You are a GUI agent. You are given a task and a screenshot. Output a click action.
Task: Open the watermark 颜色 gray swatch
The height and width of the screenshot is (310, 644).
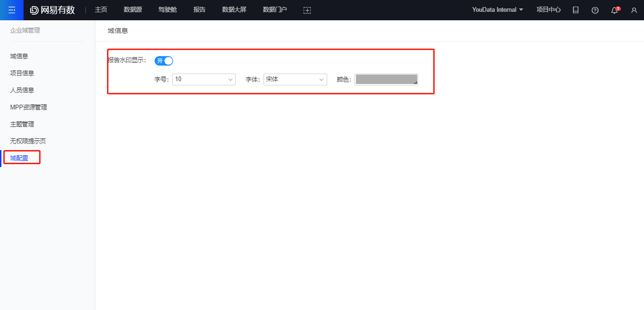386,79
